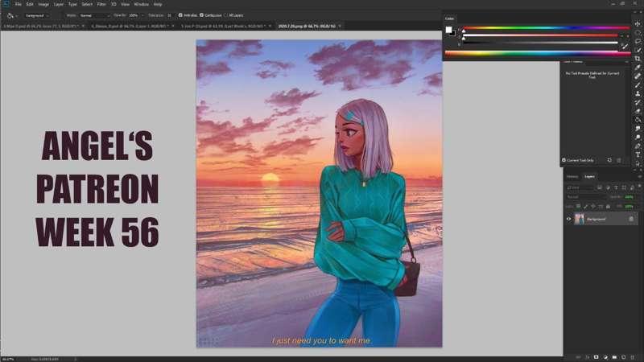Image resolution: width=644 pixels, height=362 pixels.
Task: Select the Background layer name
Action: [596, 219]
